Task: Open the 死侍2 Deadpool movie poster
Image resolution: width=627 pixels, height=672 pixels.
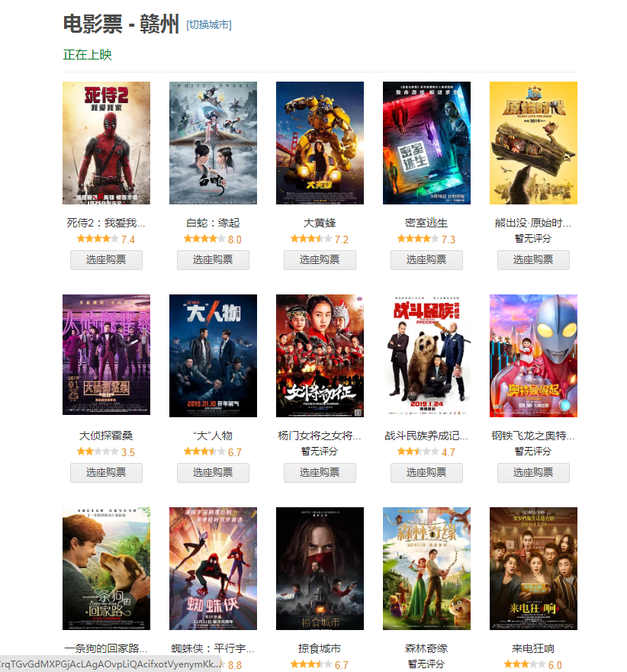Action: (106, 143)
